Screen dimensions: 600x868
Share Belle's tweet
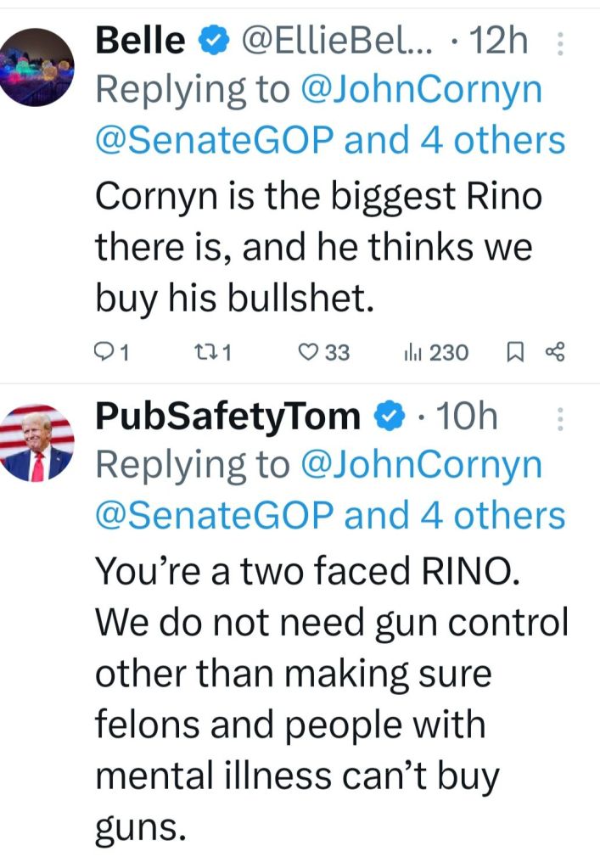(554, 352)
